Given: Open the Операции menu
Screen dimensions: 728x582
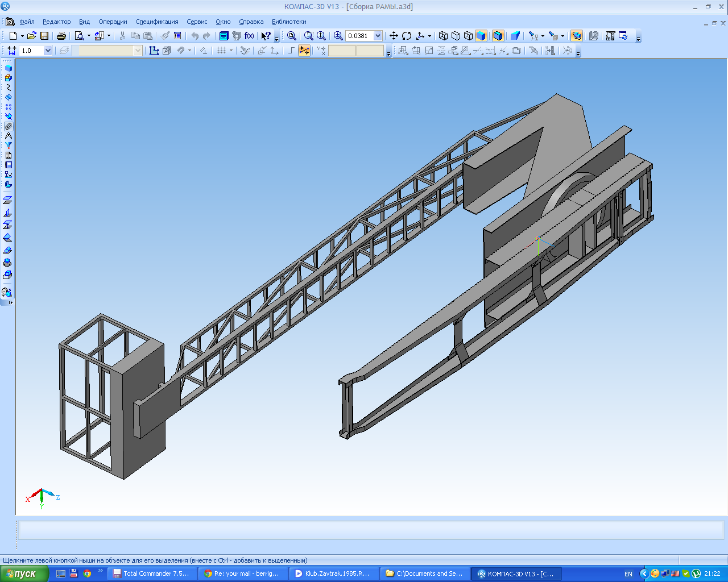Looking at the screenshot, I should click(x=113, y=22).
